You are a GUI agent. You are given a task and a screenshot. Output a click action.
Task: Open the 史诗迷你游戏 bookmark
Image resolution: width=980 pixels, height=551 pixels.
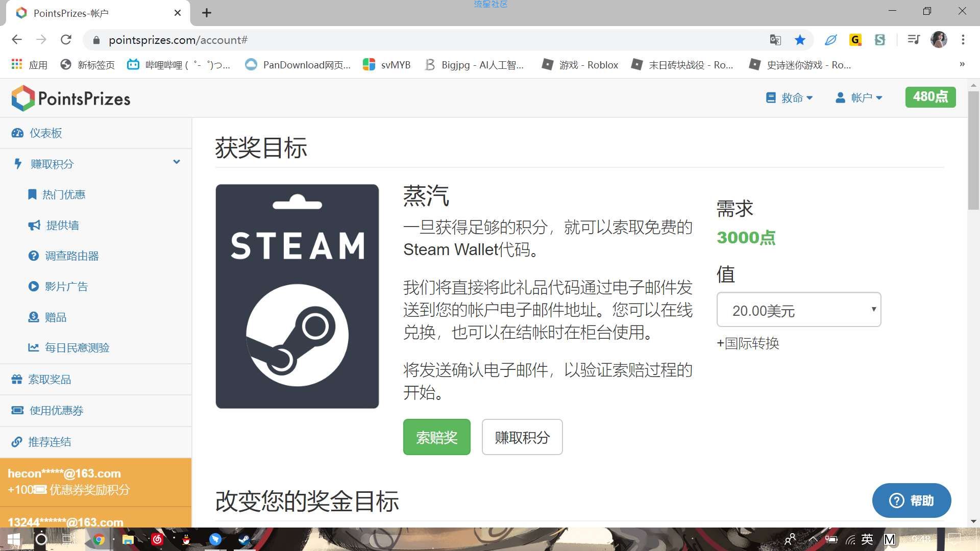click(800, 65)
